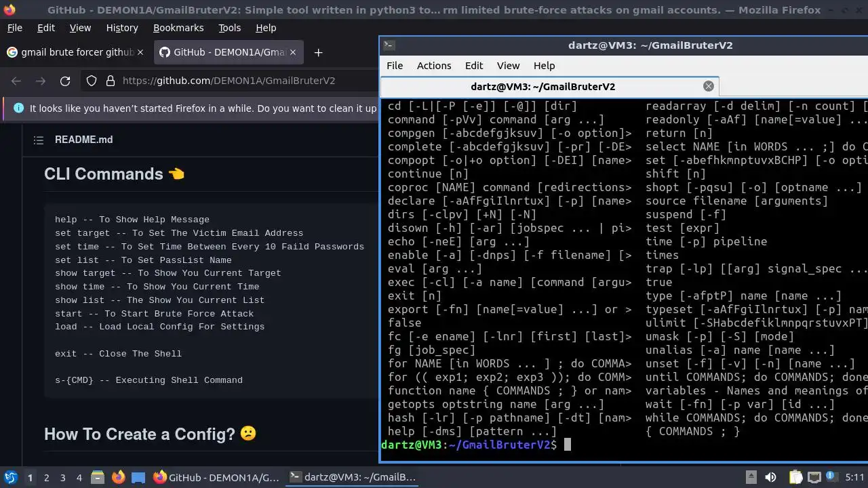Focus GitHub Firefox window via taskbar button

(x=217, y=477)
